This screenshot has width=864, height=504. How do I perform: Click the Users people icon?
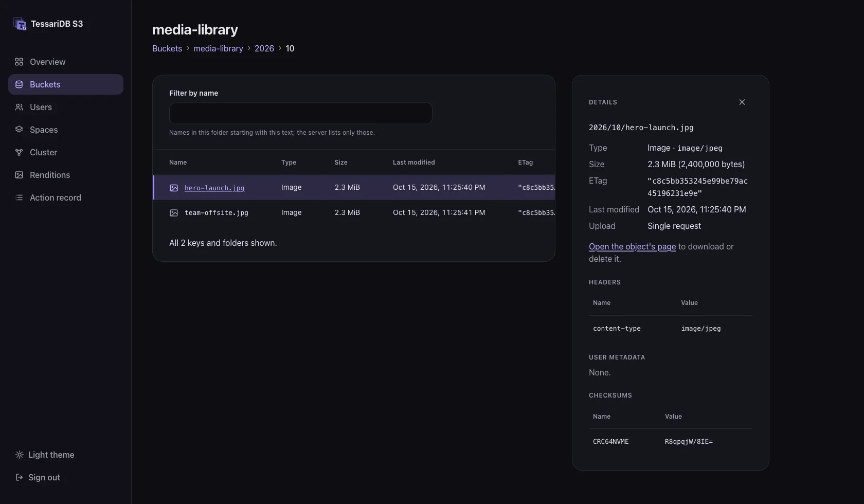(x=19, y=107)
